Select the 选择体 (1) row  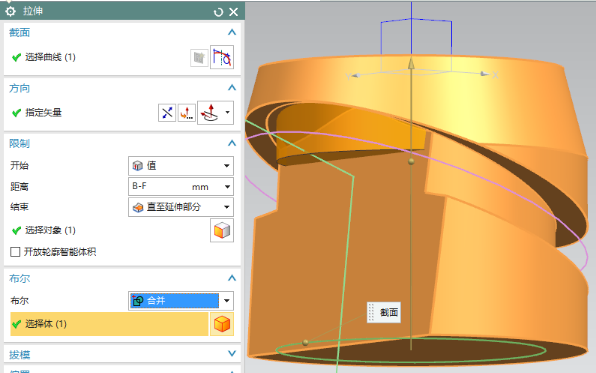click(x=109, y=324)
